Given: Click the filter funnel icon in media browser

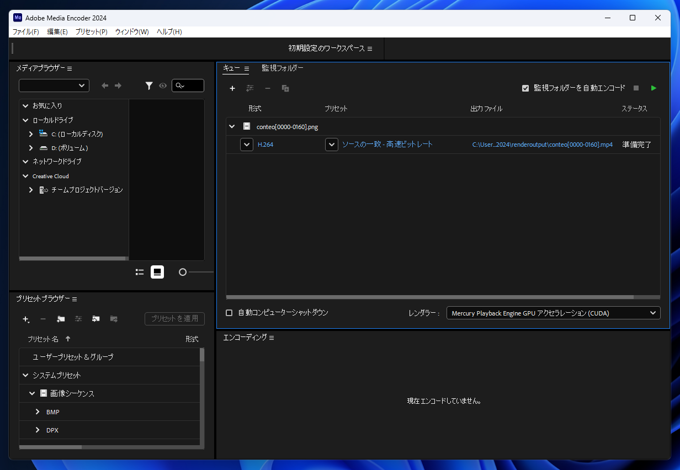Looking at the screenshot, I should pyautogui.click(x=149, y=86).
